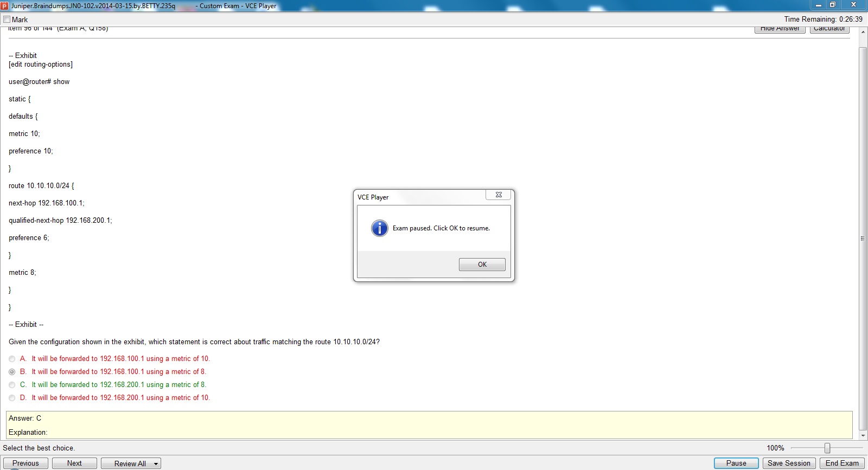Minimize the VCE Player window
The height and width of the screenshot is (470, 868).
tap(819, 5)
